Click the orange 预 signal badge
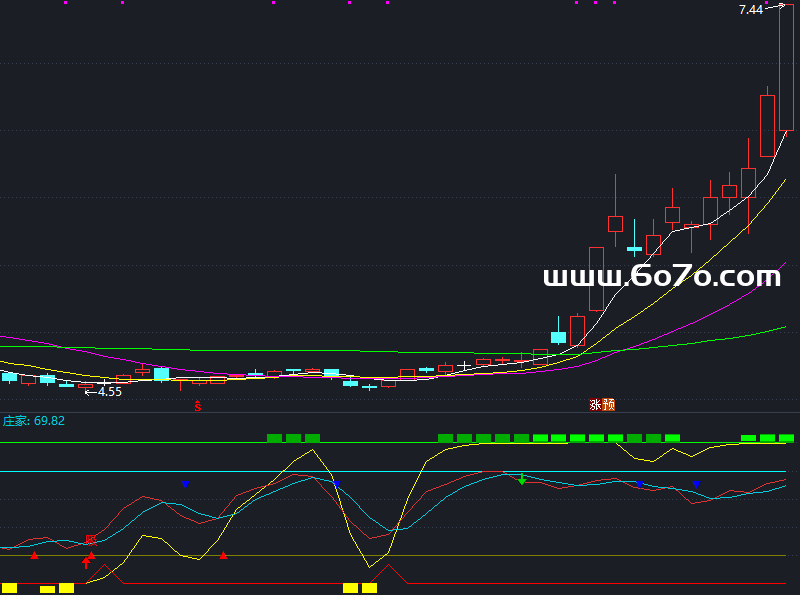 click(x=609, y=405)
